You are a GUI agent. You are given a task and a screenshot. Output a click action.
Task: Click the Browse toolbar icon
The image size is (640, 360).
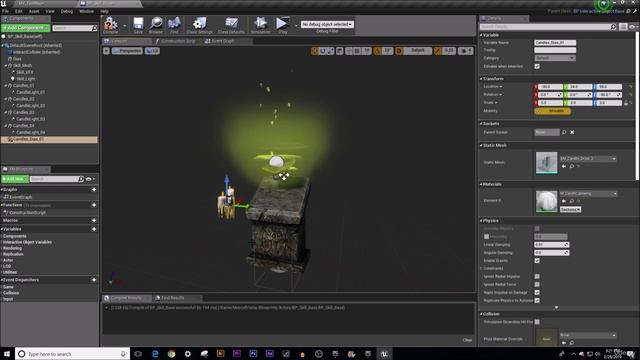point(156,24)
